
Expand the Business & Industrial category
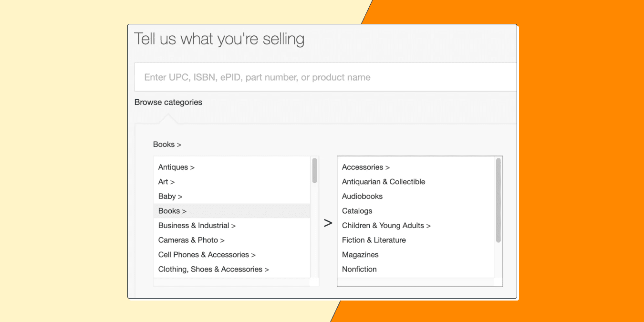pos(197,225)
